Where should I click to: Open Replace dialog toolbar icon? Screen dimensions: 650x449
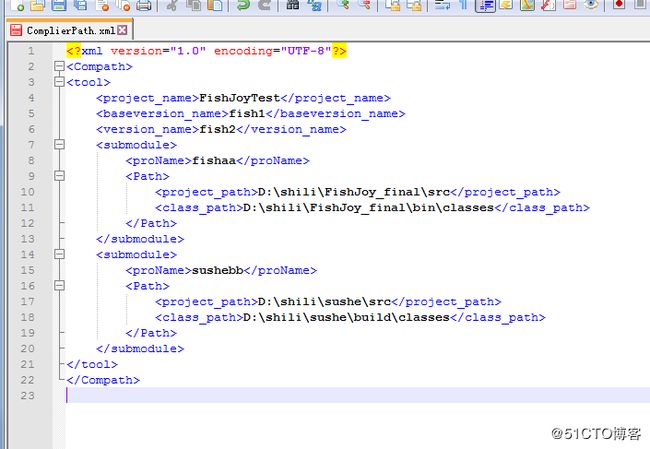315,4
